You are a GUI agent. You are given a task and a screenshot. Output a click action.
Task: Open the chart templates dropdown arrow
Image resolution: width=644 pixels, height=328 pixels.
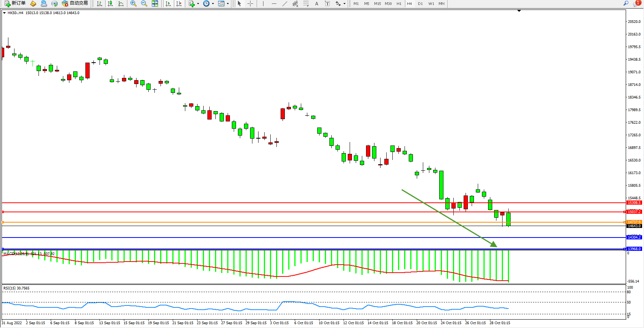tap(228, 4)
